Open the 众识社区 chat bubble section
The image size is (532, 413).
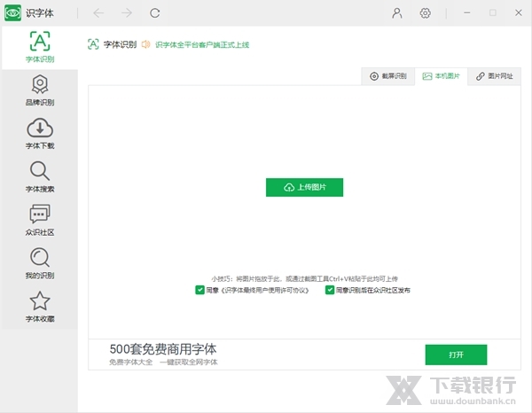pos(40,220)
